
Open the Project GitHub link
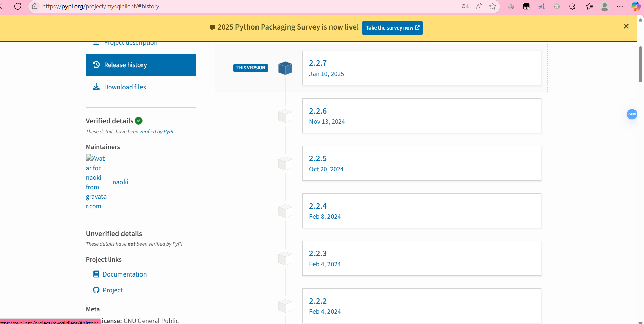(x=113, y=290)
